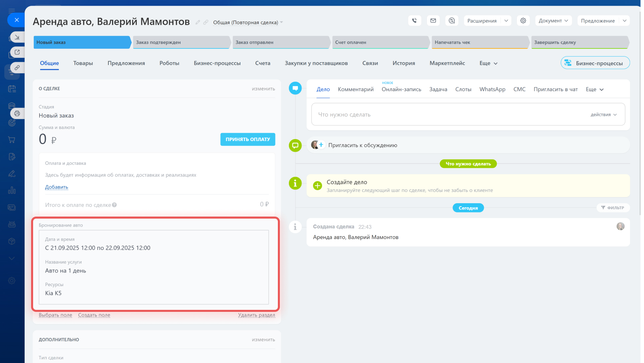Open "действия" dropdown in task field
The width and height of the screenshot is (644, 363).
604,115
